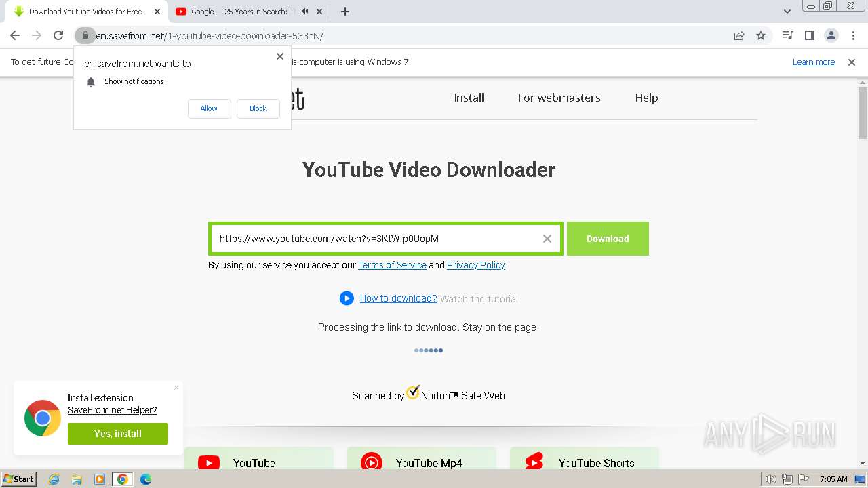
Task: Click the green Download button
Action: click(608, 239)
